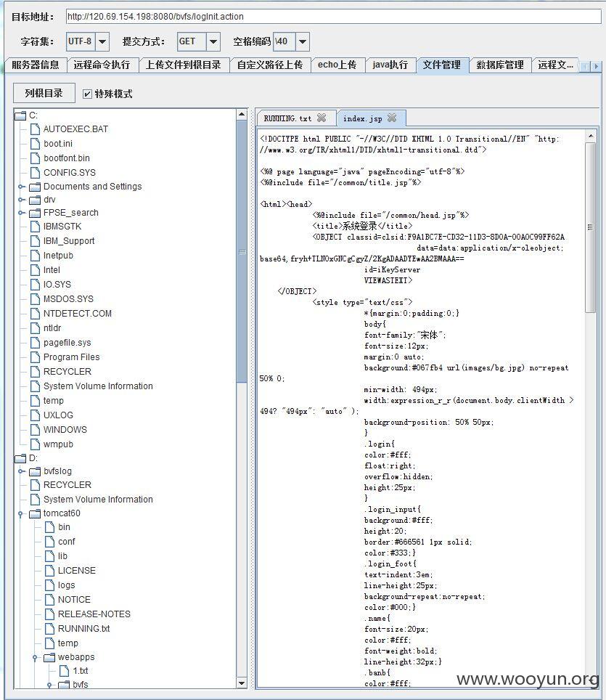This screenshot has width=606, height=700.
Task: Click the WINDOWS item icon
Action: tap(35, 430)
